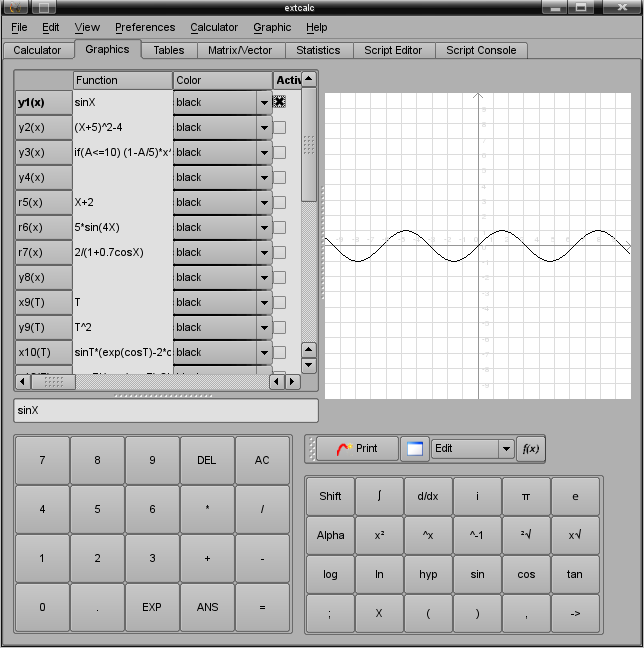Image resolution: width=644 pixels, height=648 pixels.
Task: Click the DEL key
Action: (207, 460)
